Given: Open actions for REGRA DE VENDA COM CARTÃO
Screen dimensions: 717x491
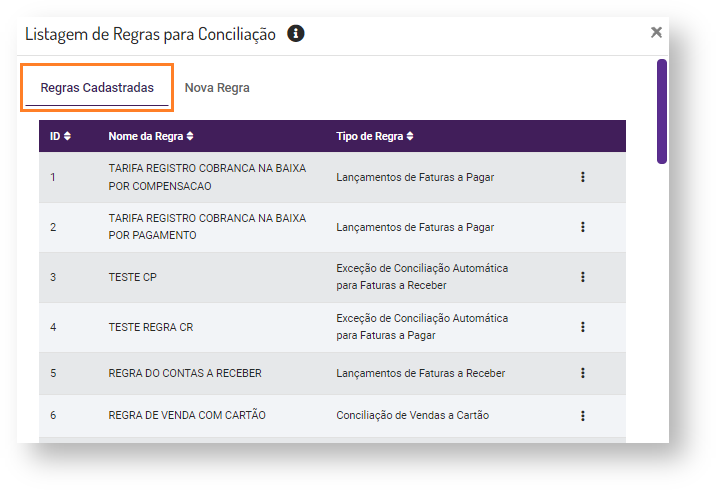Looking at the screenshot, I should (582, 416).
